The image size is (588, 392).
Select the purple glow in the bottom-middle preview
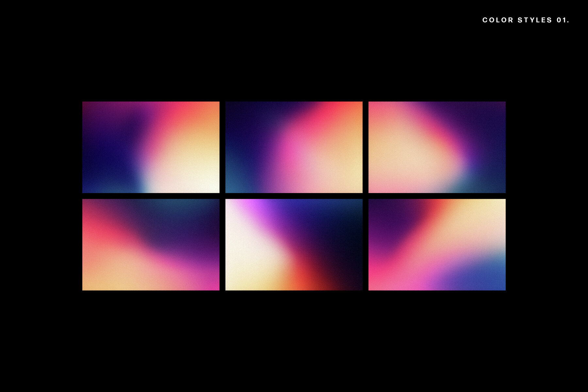[258, 206]
